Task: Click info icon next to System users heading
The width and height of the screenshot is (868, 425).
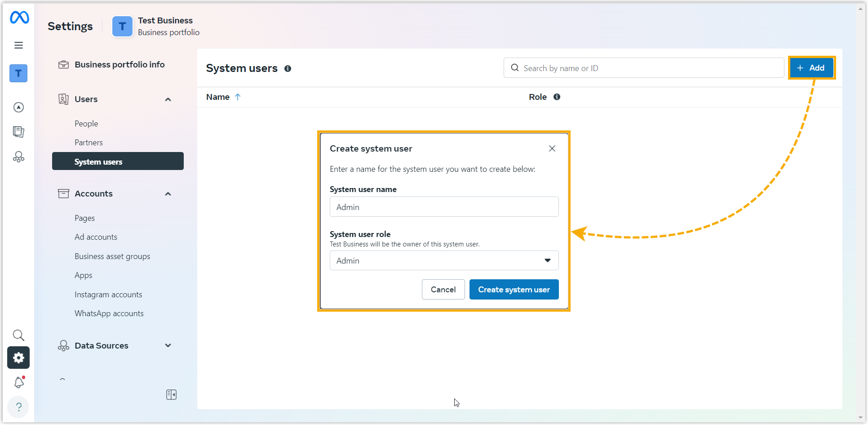Action: (288, 69)
